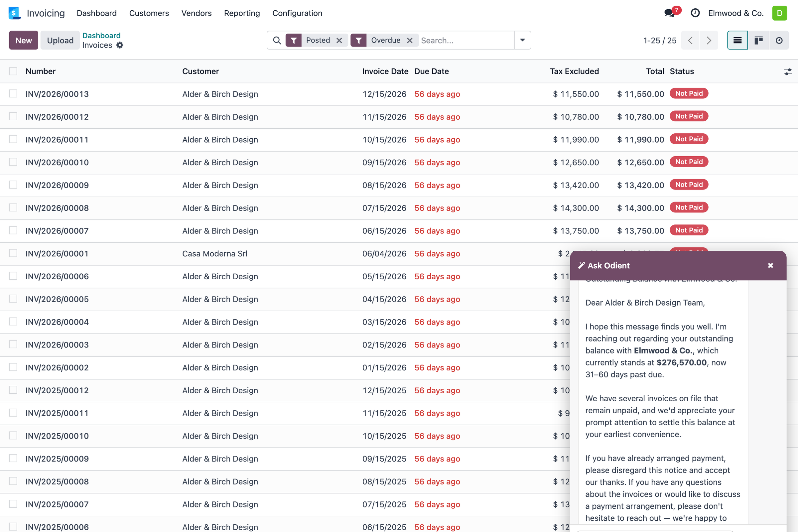The image size is (798, 532).
Task: Sort by the Total column header
Action: tap(655, 71)
